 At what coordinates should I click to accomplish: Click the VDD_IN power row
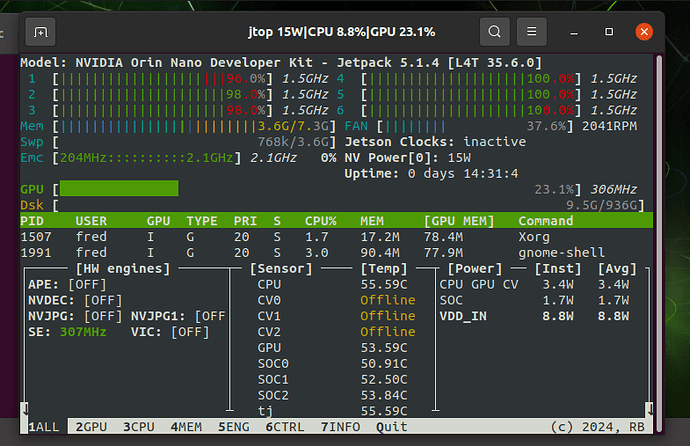[534, 316]
